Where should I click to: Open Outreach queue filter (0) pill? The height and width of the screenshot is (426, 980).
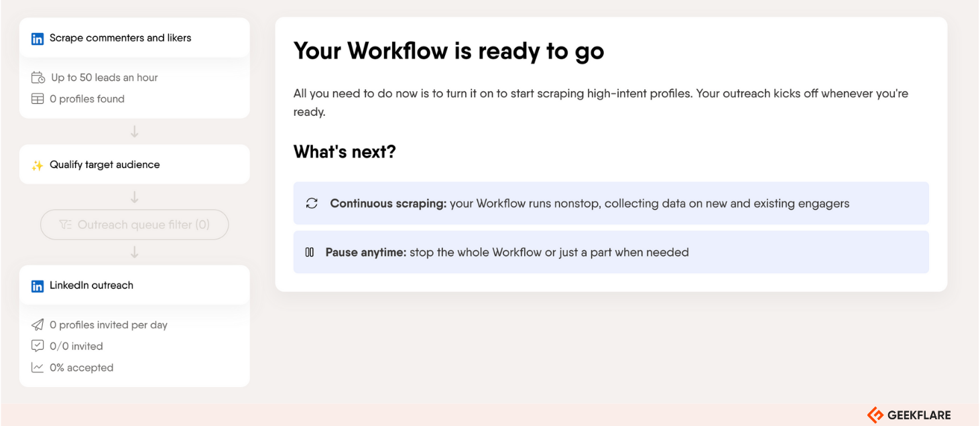point(135,225)
